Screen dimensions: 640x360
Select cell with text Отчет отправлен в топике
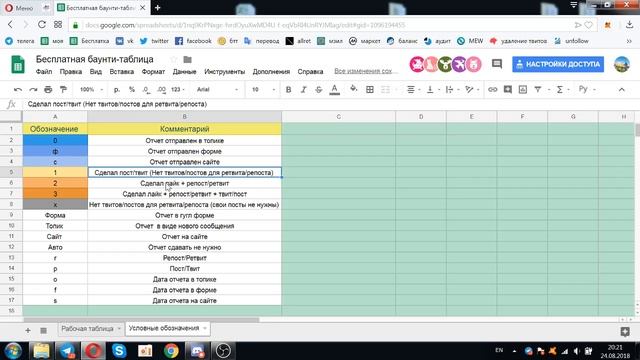tap(184, 140)
